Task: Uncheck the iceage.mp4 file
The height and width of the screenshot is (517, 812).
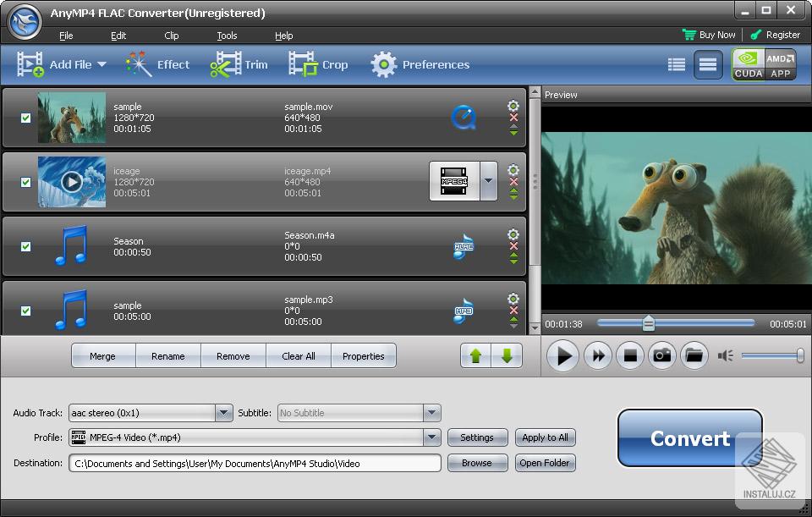Action: [25, 182]
